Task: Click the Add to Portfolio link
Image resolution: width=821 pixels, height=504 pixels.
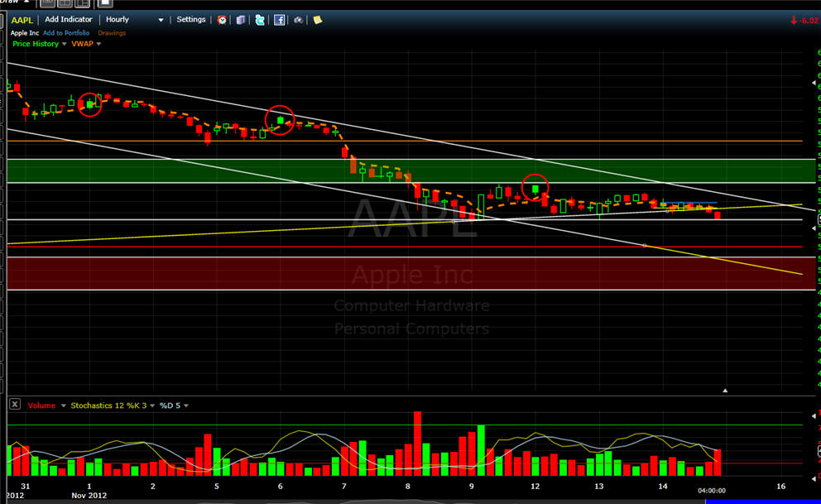Action: point(68,33)
